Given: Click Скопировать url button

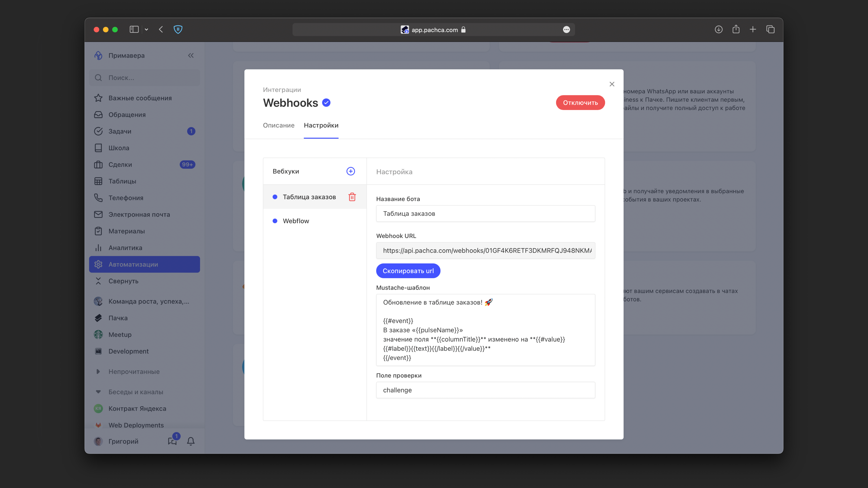Looking at the screenshot, I should point(408,271).
